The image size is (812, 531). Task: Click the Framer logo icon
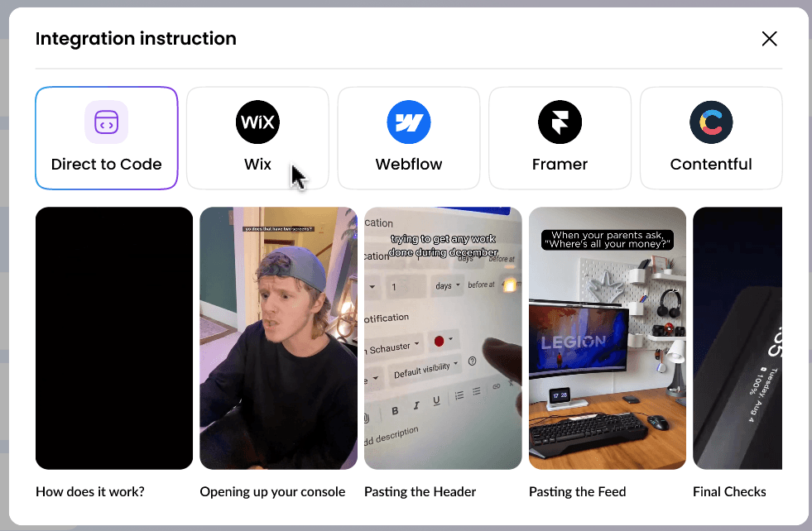tap(560, 122)
